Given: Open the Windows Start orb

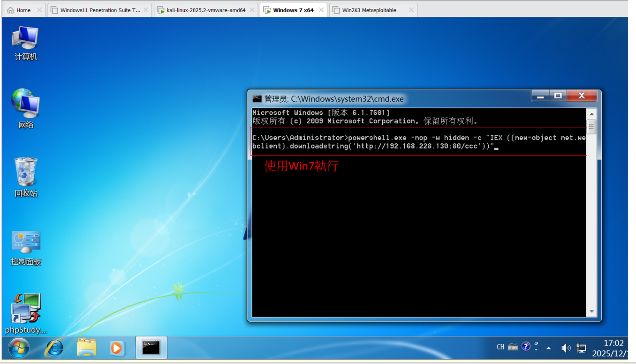Looking at the screenshot, I should tap(19, 348).
